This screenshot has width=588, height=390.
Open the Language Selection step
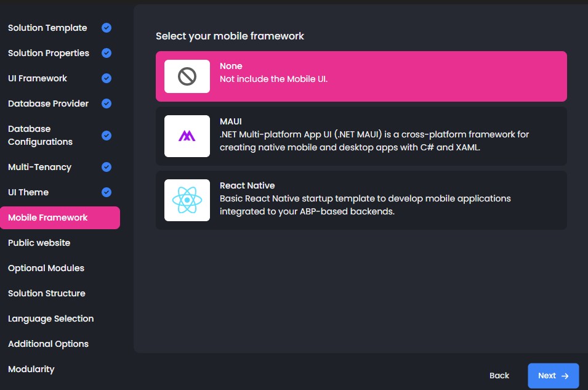pos(51,319)
